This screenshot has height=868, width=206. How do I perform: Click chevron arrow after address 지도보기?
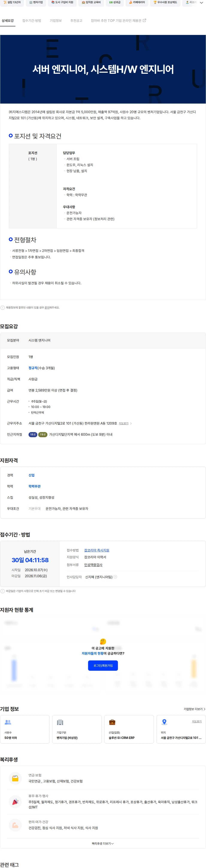click(131, 423)
